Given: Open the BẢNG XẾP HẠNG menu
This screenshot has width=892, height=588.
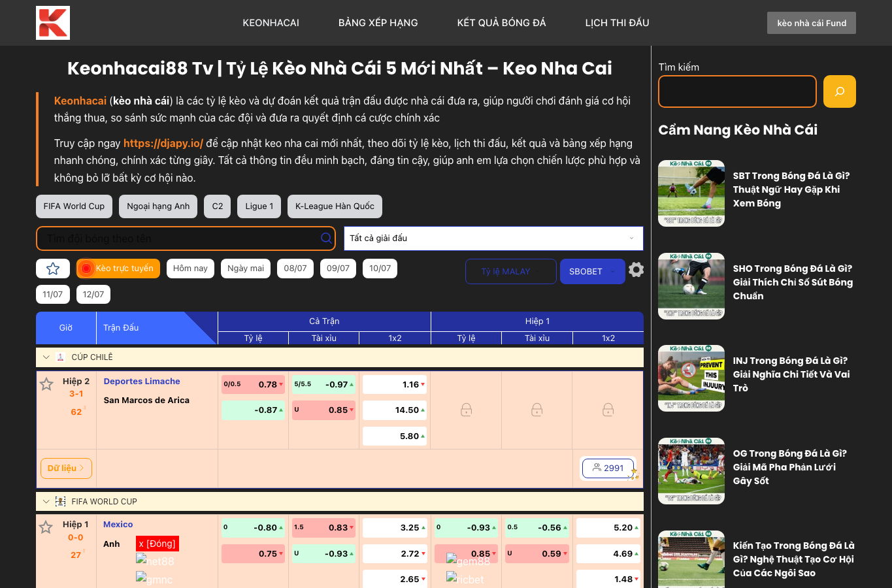Looking at the screenshot, I should (378, 23).
